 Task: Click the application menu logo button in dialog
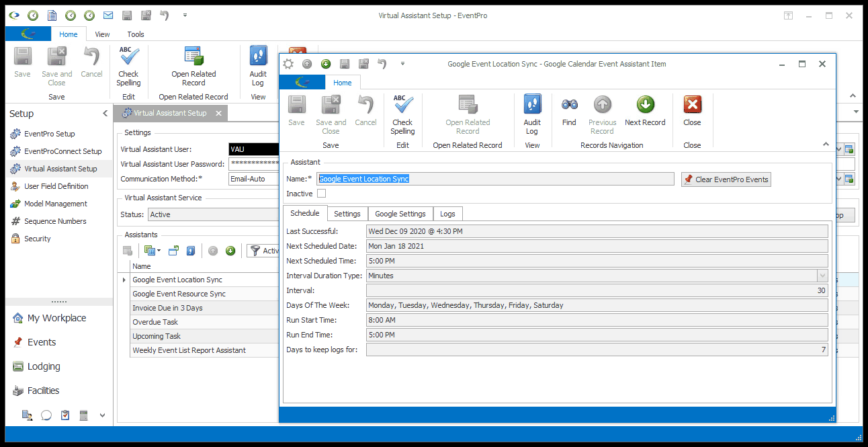tap(302, 82)
